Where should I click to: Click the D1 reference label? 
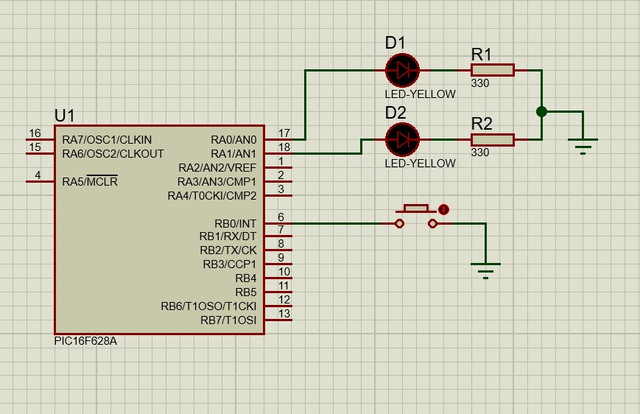(396, 42)
